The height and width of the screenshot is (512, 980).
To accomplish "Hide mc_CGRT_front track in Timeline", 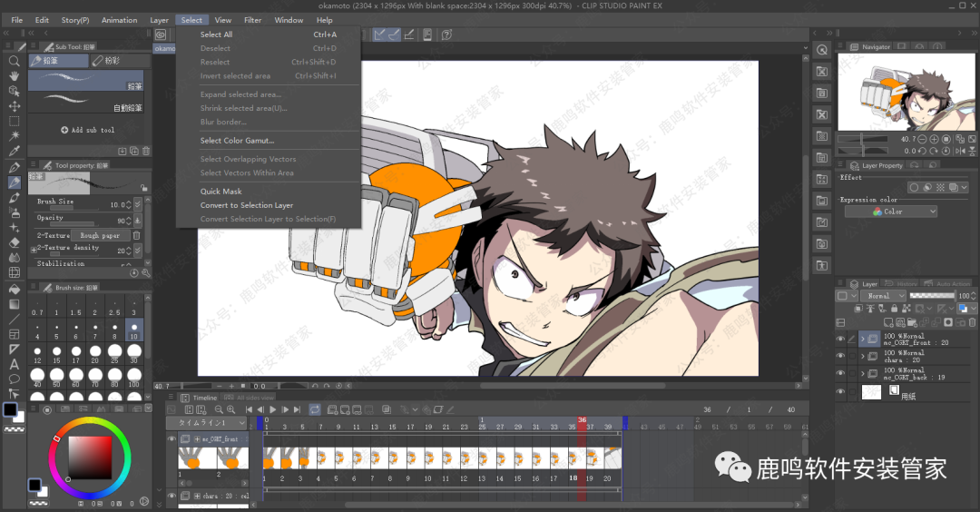I will (172, 439).
